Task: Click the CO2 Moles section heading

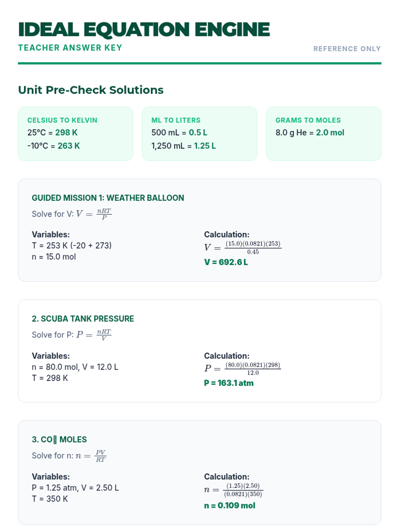Action: pos(59,440)
